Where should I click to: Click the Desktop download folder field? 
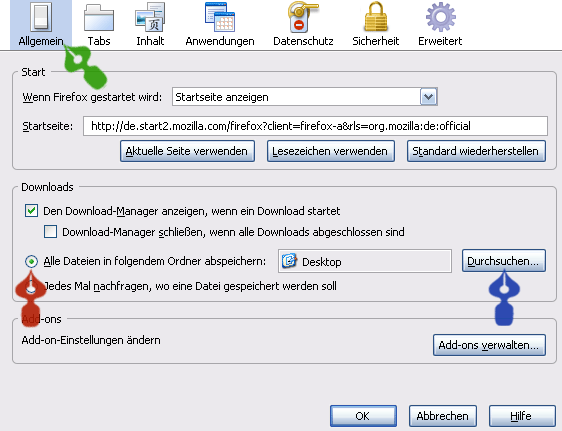pos(365,261)
